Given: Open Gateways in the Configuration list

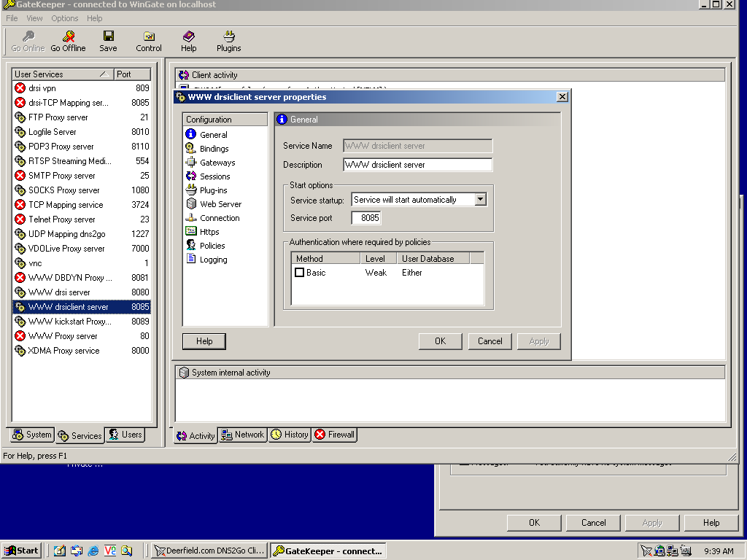Looking at the screenshot, I should pyautogui.click(x=210, y=163).
